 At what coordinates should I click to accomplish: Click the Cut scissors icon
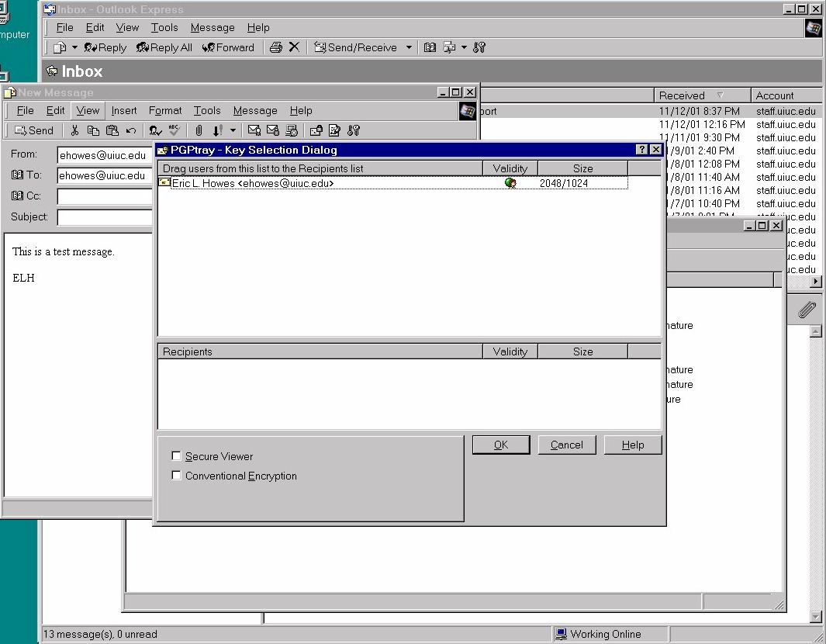[x=74, y=130]
